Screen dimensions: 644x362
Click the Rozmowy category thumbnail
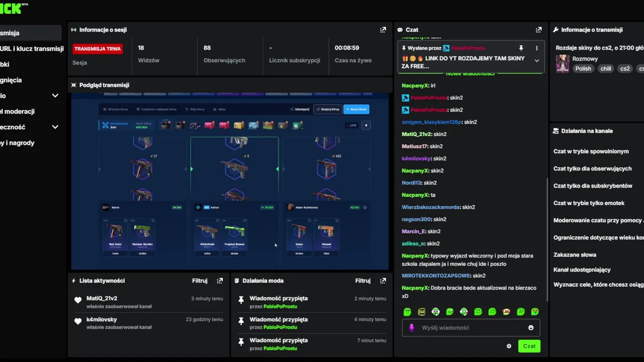[562, 64]
